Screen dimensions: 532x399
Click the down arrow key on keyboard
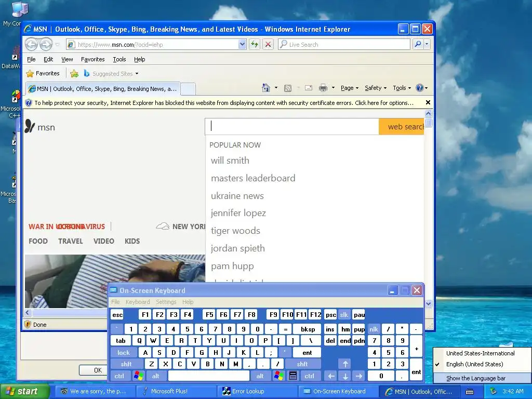tap(345, 376)
